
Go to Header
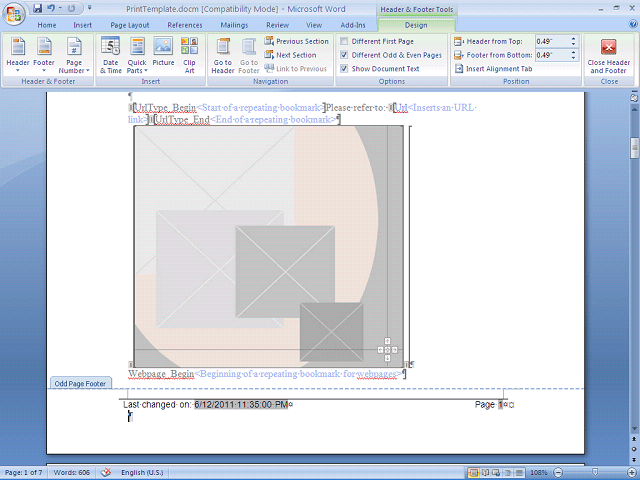[223, 55]
